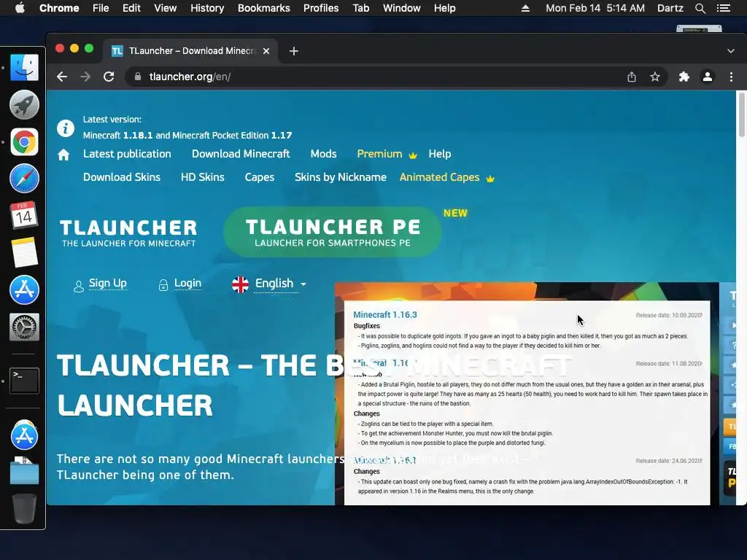This screenshot has width=747, height=560.
Task: Close the TLauncher tab
Action: click(x=266, y=51)
